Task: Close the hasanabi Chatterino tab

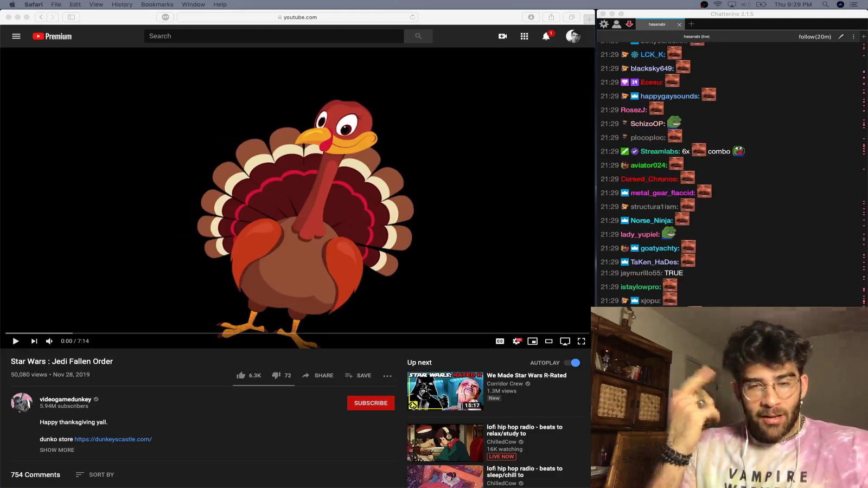Action: (679, 24)
